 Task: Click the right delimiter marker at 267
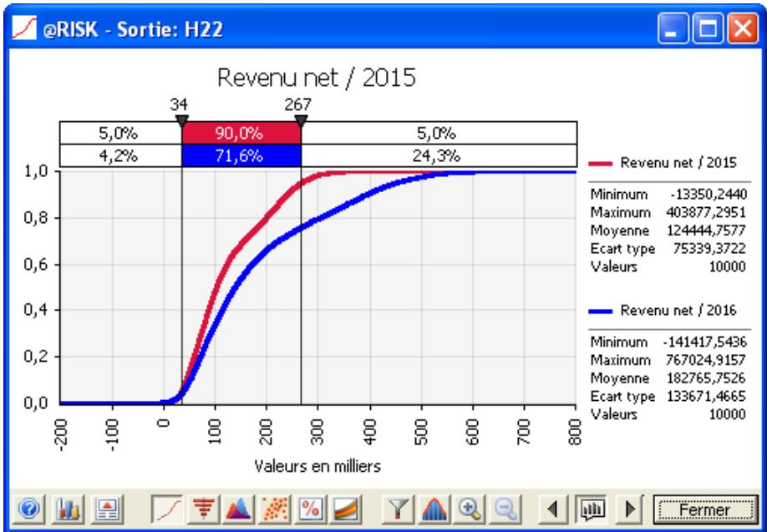coord(301,119)
